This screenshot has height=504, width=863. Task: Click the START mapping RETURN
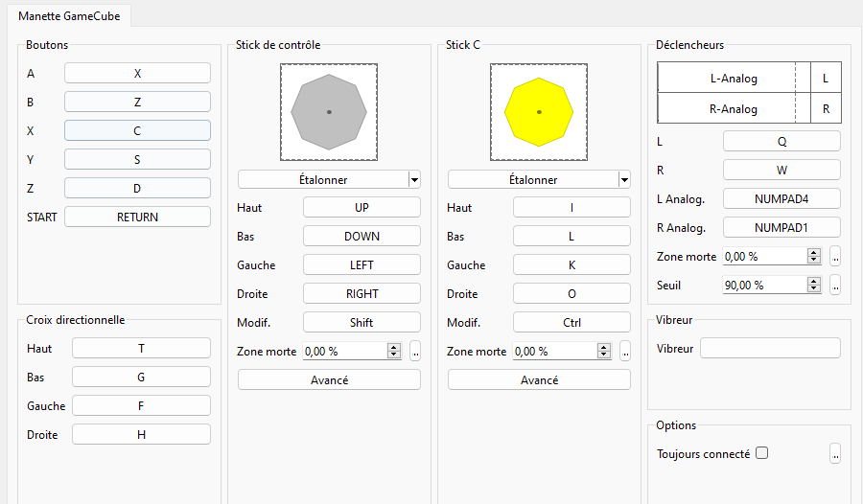(137, 217)
